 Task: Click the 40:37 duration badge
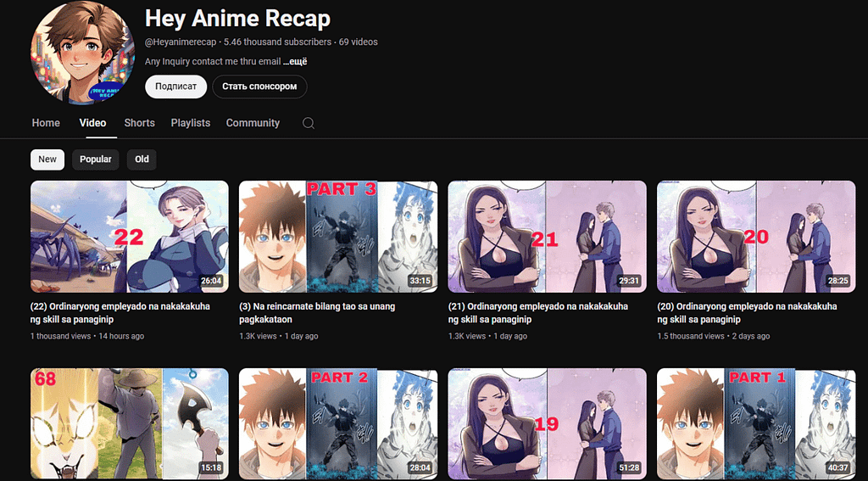pos(837,468)
